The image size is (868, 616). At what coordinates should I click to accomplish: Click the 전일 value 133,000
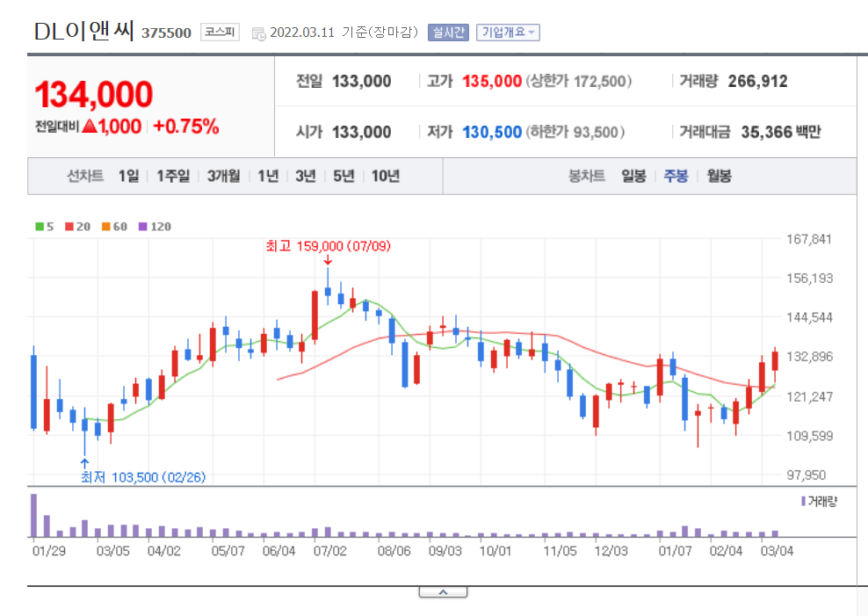361,82
